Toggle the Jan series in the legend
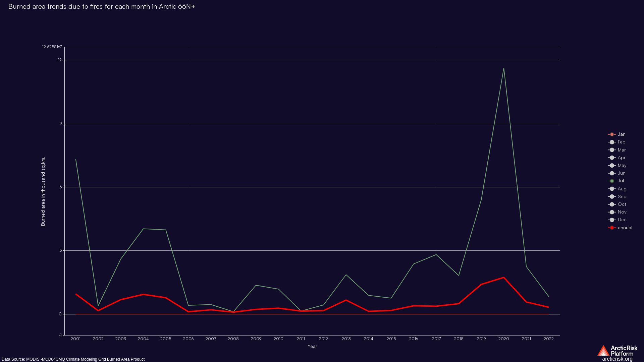Viewport: 644px width, 362px height. pyautogui.click(x=612, y=134)
